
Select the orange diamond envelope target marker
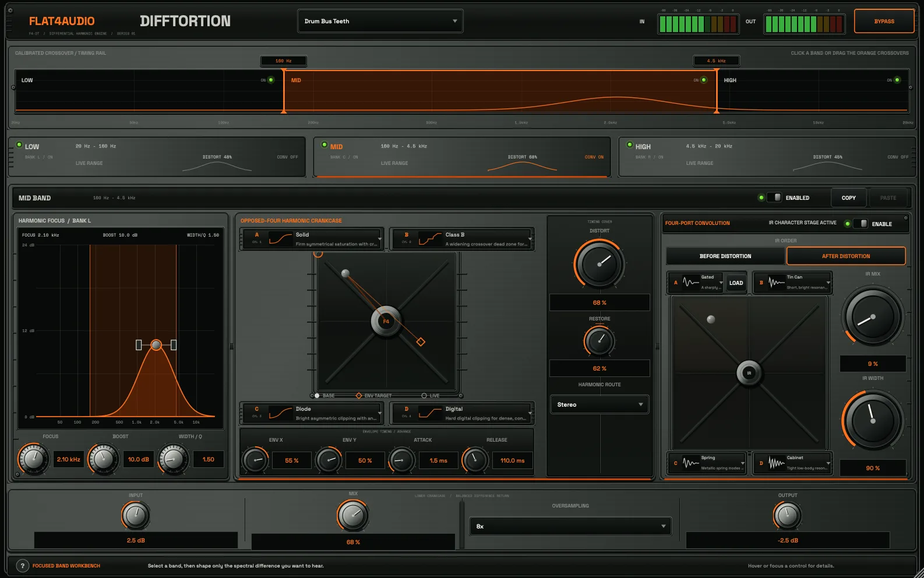tap(421, 342)
